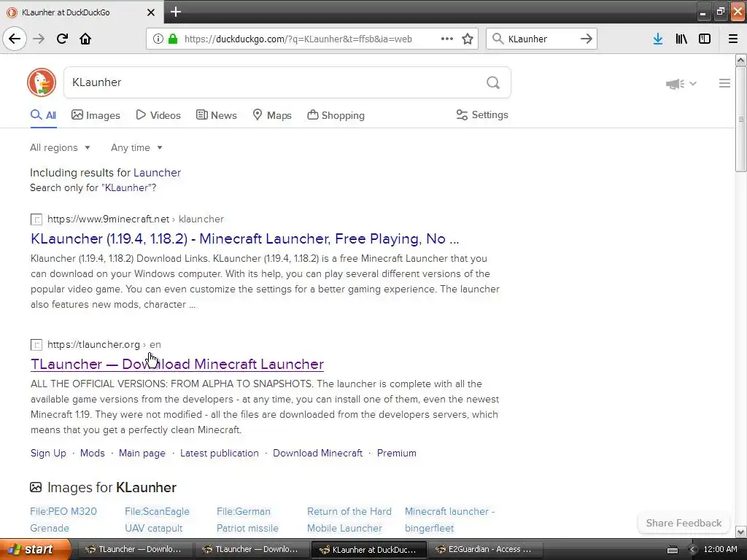Open the megaphone spread dropdown
The width and height of the screenshot is (747, 560).
pyautogui.click(x=681, y=84)
